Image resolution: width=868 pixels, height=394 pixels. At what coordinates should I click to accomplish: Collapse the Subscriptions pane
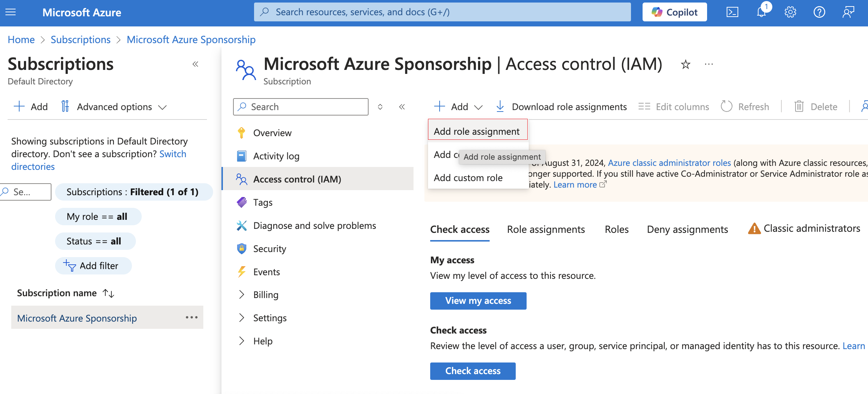click(x=195, y=64)
